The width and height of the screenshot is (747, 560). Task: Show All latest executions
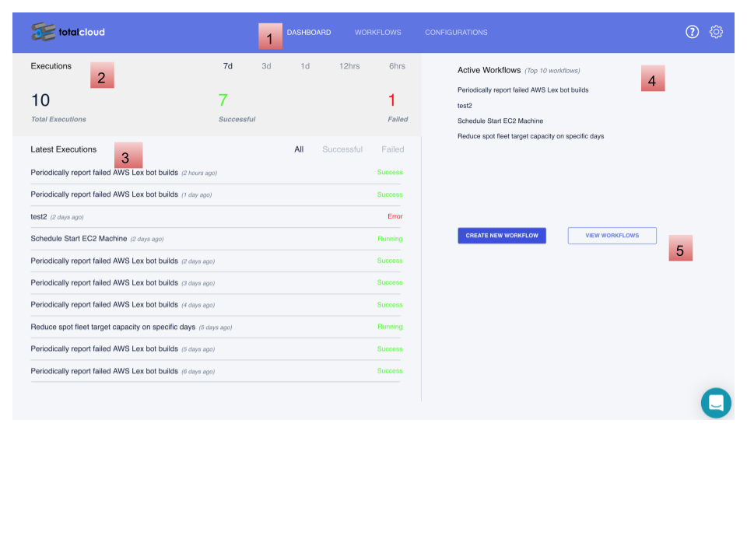pyautogui.click(x=299, y=149)
